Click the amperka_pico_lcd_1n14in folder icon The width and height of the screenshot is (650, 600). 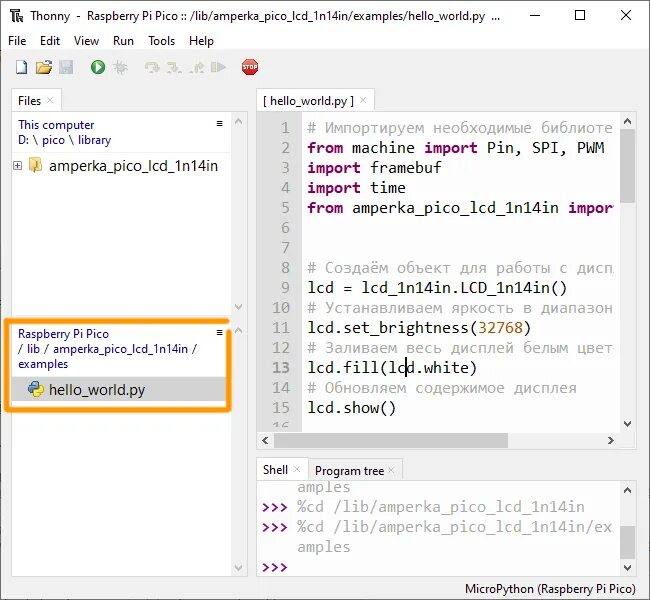click(36, 165)
